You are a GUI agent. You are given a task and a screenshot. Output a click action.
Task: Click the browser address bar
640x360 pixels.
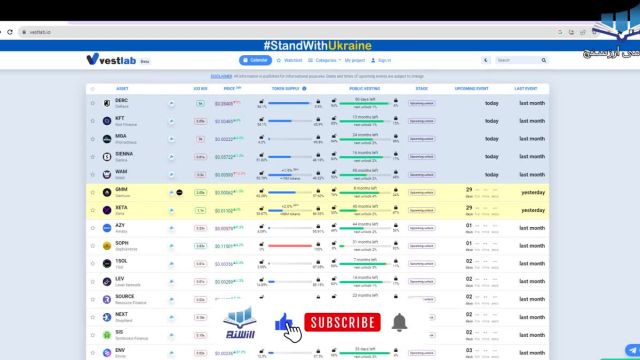286,32
